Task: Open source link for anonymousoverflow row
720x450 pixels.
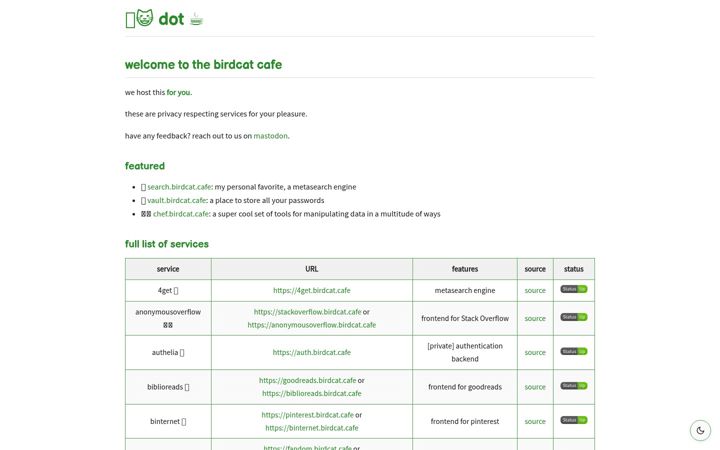Action: 535,318
